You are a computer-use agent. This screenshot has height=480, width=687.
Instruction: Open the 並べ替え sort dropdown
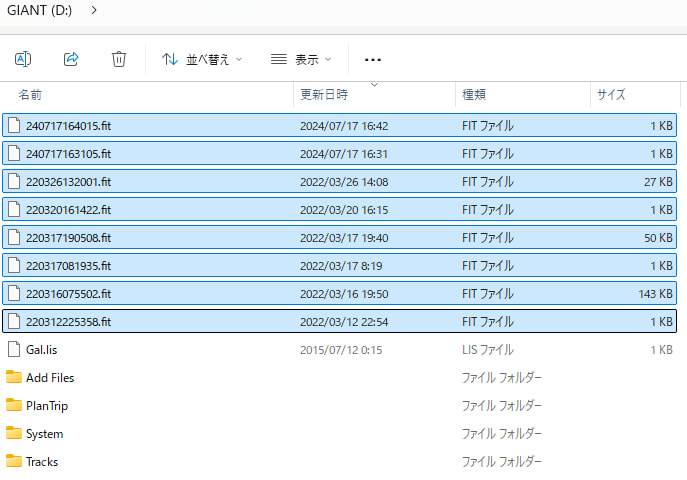click(203, 59)
